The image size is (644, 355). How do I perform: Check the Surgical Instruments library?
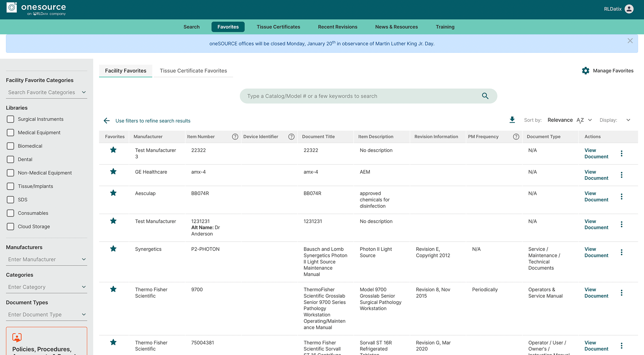click(x=10, y=119)
